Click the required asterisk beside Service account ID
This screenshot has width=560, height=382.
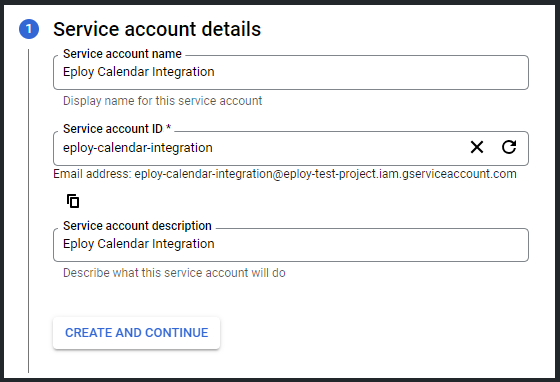[x=169, y=127]
